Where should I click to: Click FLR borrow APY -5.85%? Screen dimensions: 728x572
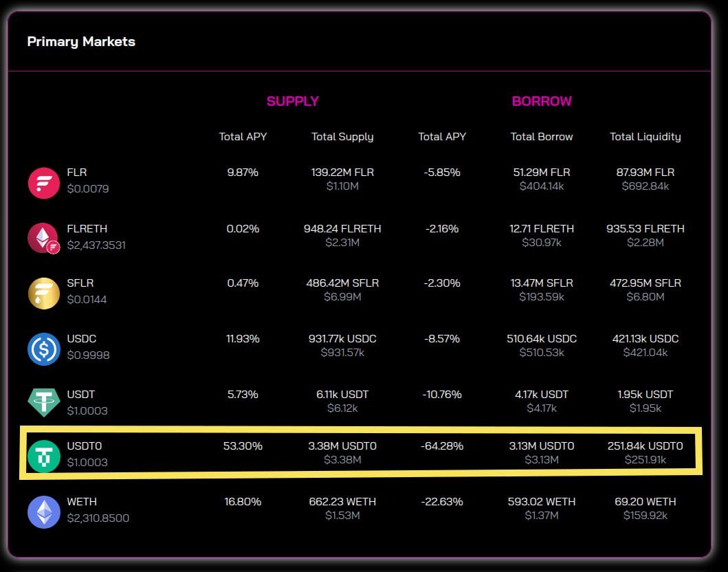point(442,173)
